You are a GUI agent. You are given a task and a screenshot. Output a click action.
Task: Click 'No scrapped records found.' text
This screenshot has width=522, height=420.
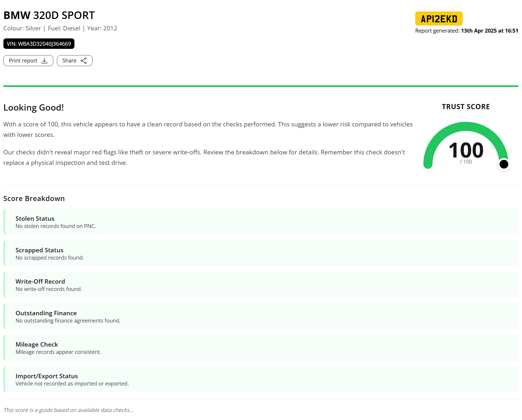pos(50,258)
